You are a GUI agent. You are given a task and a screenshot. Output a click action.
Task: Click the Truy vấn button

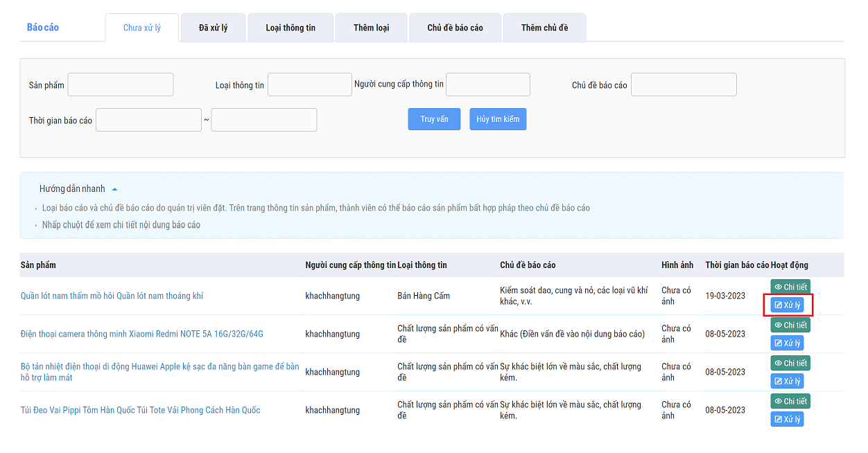[434, 119]
